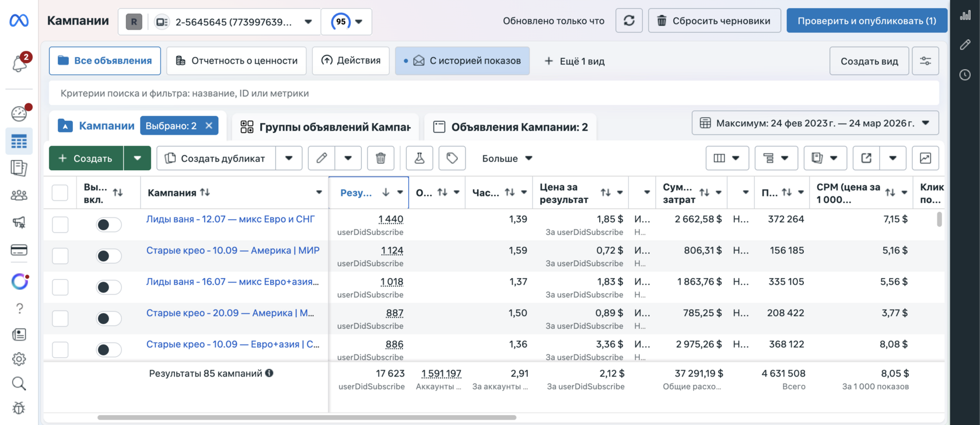The width and height of the screenshot is (980, 425).
Task: Click the refresh data icon button
Action: point(629,21)
